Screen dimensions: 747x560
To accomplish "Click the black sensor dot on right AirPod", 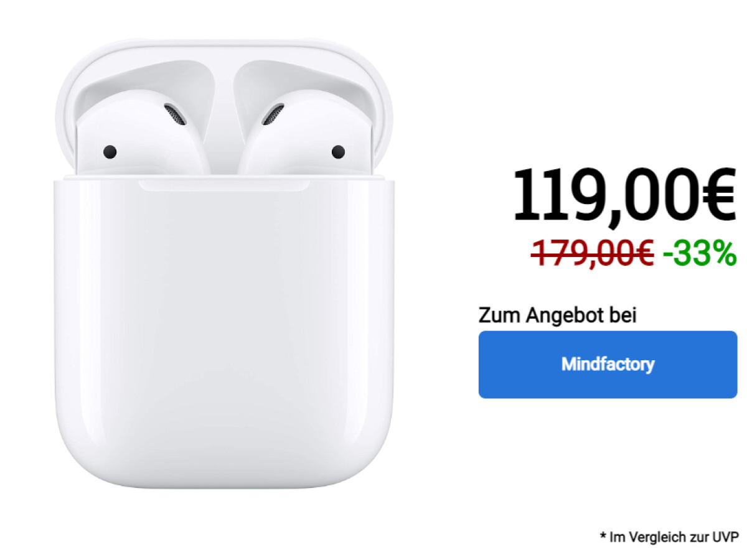I will [338, 151].
